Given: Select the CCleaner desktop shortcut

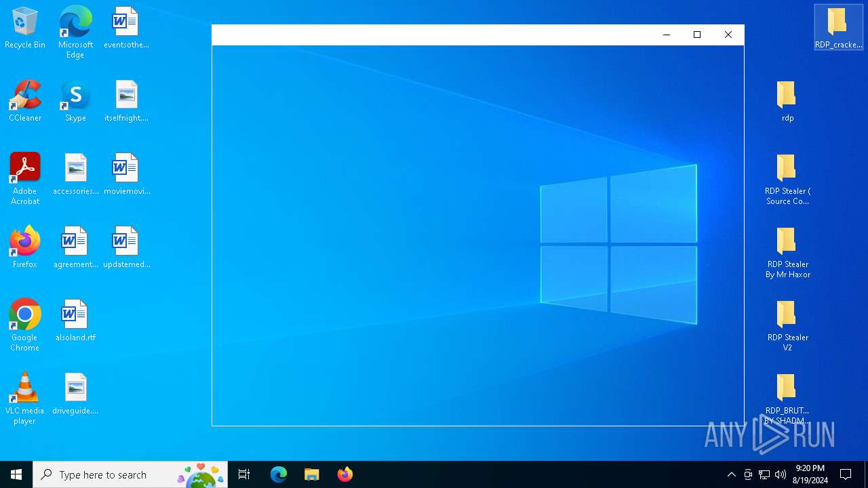Looking at the screenshot, I should [x=25, y=101].
